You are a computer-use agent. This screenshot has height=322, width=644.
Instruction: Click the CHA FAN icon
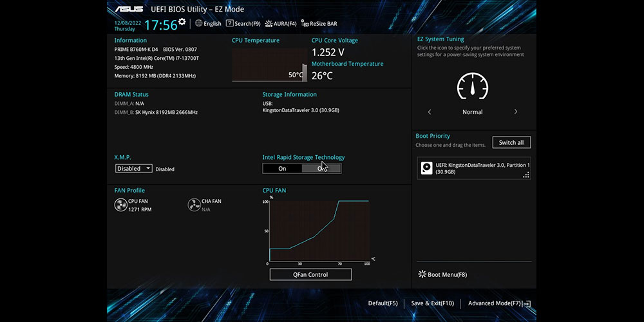point(193,205)
